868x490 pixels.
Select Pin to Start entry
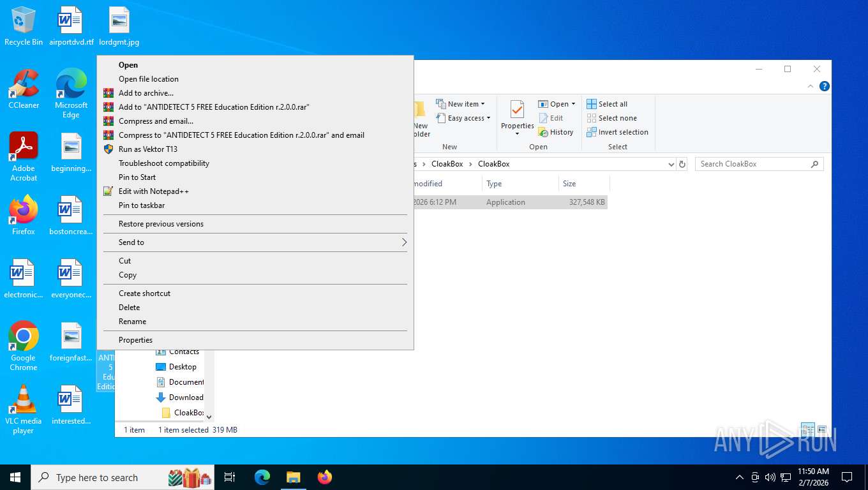(255, 177)
